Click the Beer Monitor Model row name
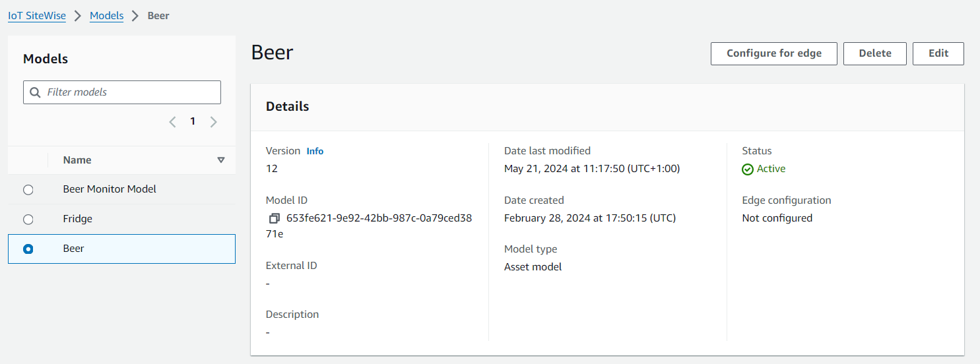Viewport: 980px width, 364px height. pos(110,189)
